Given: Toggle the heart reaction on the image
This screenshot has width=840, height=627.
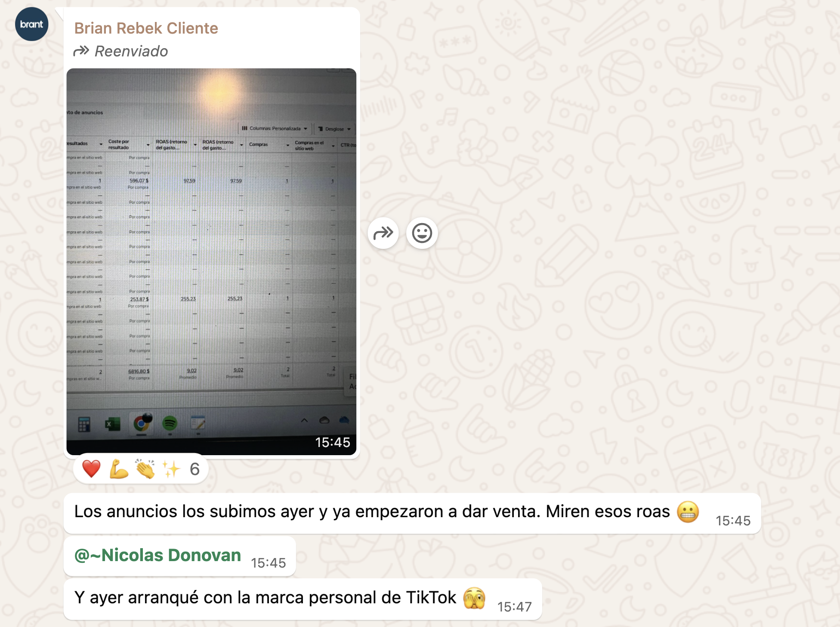Looking at the screenshot, I should click(x=92, y=469).
